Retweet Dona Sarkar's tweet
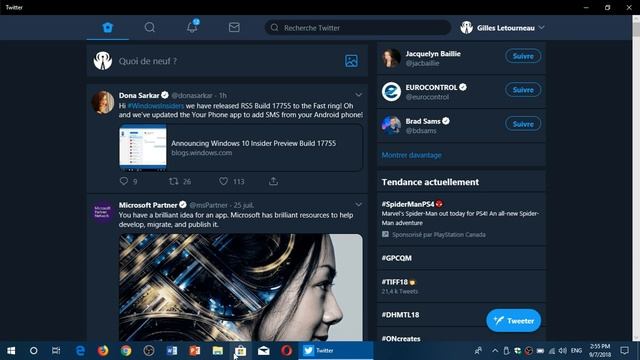 (174, 181)
